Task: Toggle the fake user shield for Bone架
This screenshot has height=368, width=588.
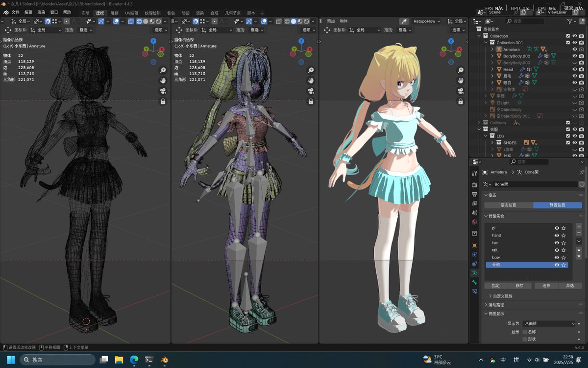Action: coord(582,184)
